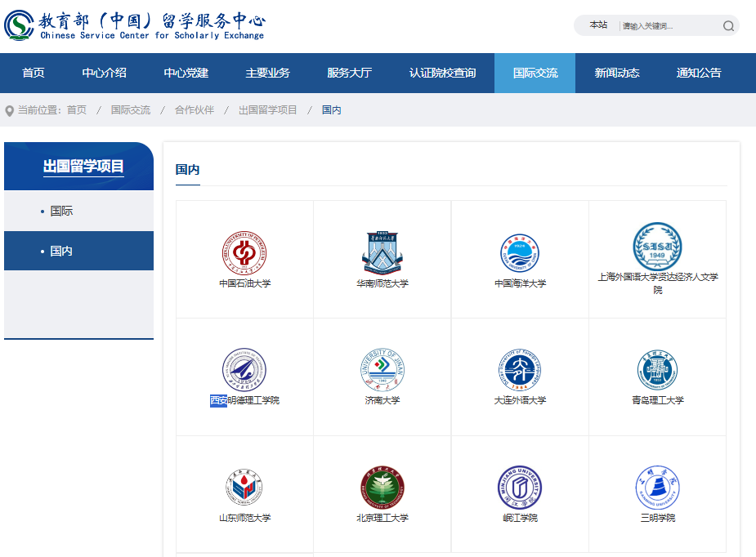Open 服务大厅 navigation item
Image resolution: width=756 pixels, height=557 pixels.
(x=350, y=73)
